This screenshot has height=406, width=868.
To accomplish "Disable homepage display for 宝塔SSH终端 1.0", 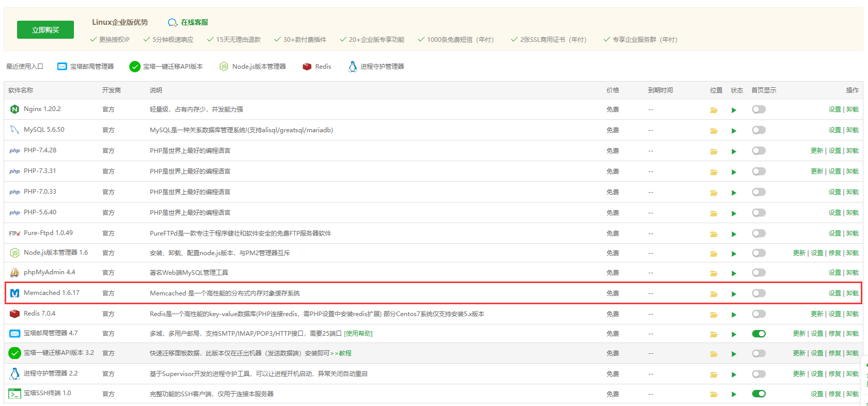I will 759,394.
